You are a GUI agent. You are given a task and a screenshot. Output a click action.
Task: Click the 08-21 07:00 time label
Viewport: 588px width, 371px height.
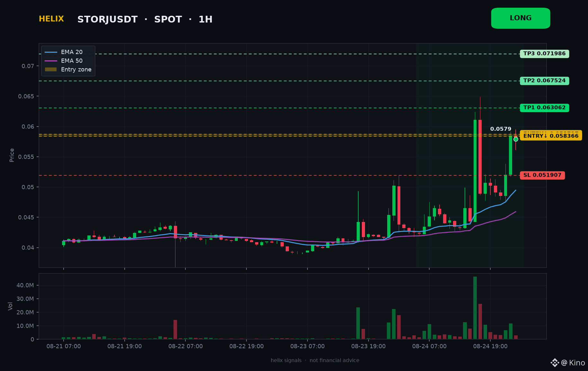[x=64, y=346]
